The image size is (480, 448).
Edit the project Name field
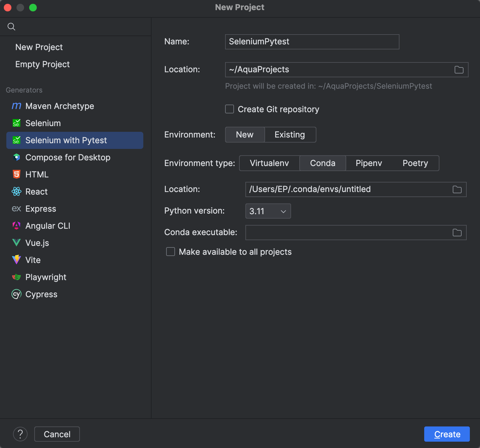click(312, 42)
